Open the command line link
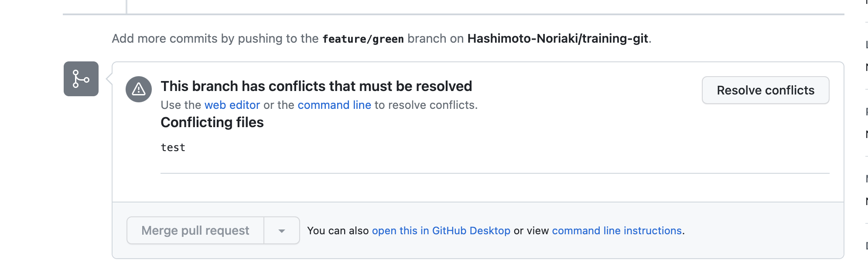 point(334,105)
